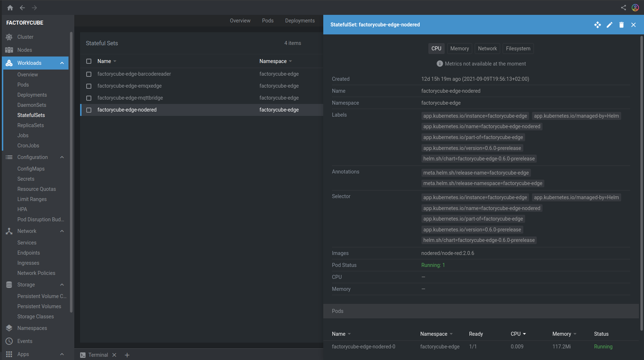
Task: Toggle the select-all checkbox beside Name
Action: 89,61
